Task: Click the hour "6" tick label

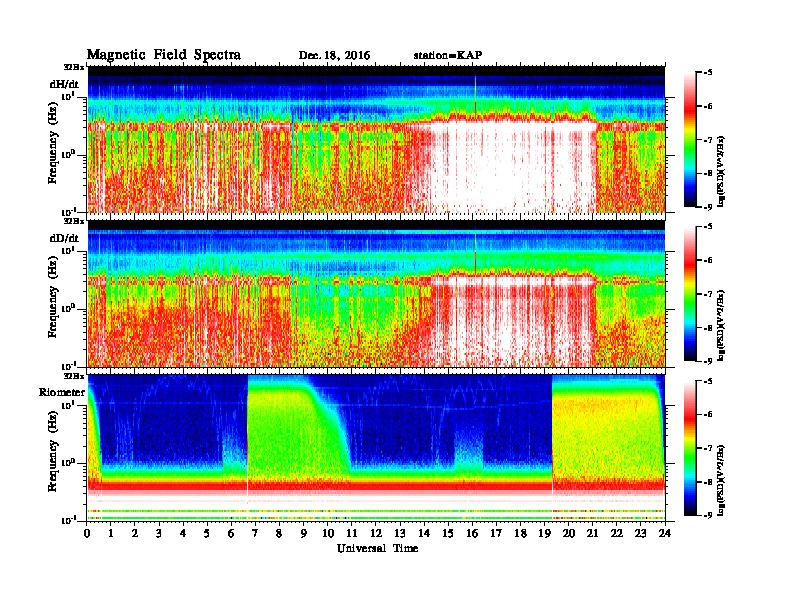Action: click(231, 533)
